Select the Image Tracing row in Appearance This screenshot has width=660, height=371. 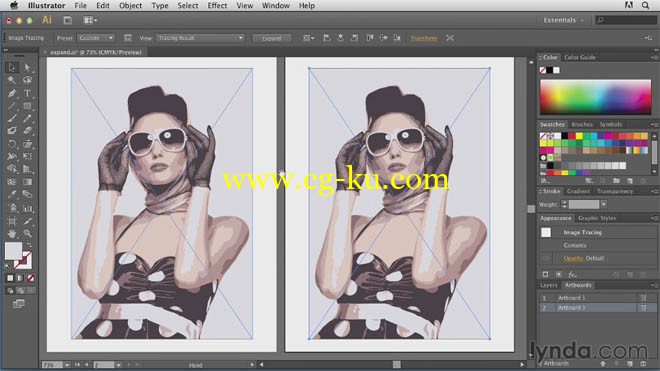point(598,232)
